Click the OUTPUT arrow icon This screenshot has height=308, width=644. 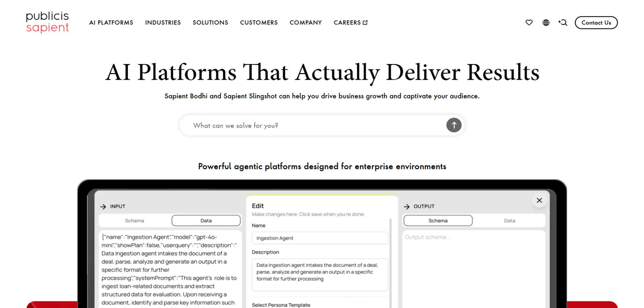point(407,206)
